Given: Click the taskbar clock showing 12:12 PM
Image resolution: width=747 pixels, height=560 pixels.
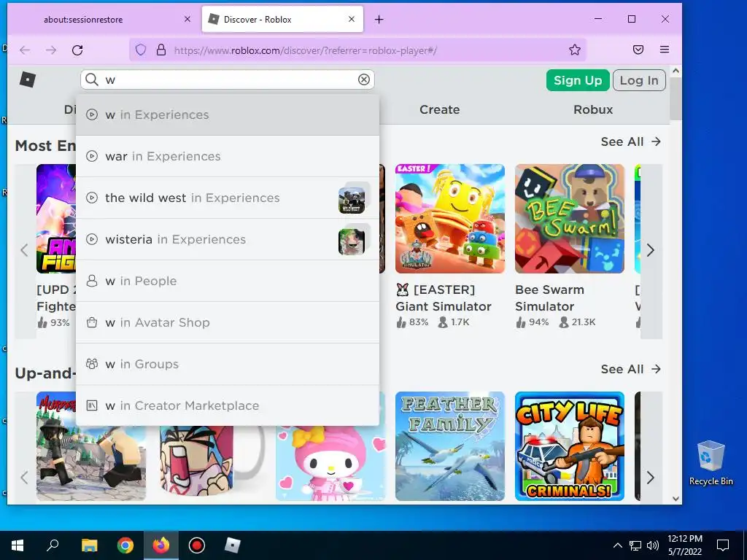Looking at the screenshot, I should coord(684,545).
